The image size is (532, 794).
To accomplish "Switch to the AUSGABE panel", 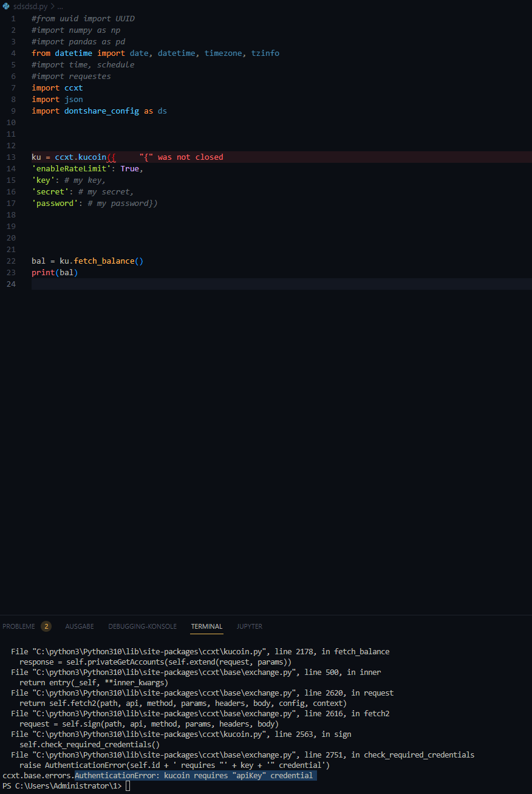I will tap(80, 626).
